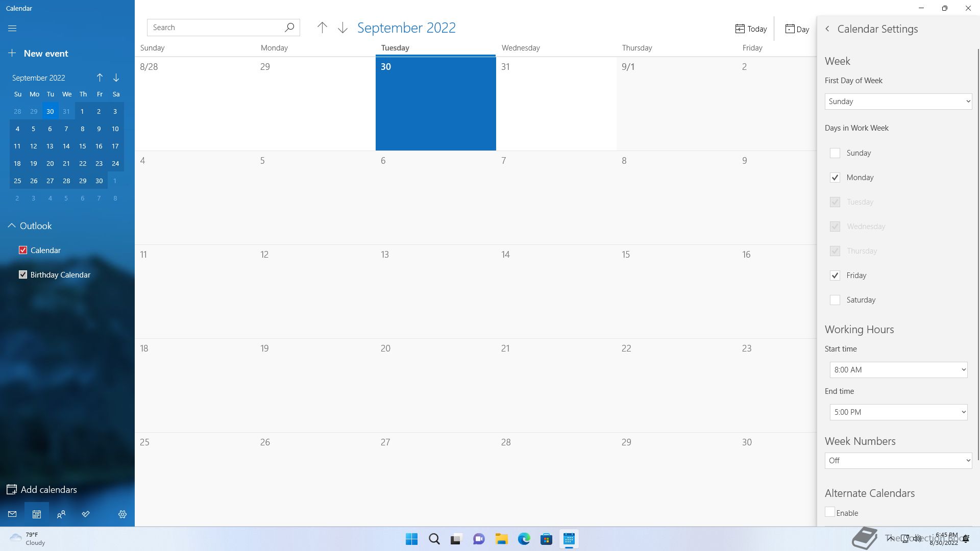The width and height of the screenshot is (980, 551).
Task: Open the hamburger navigation menu
Action: click(x=12, y=29)
